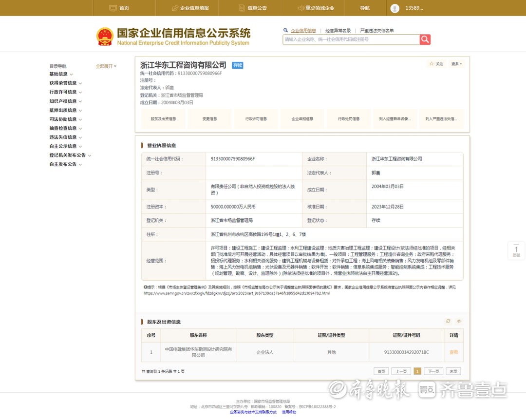Click the 股东及出资信息 shortcut button
The image size is (526, 420).
(163, 119)
